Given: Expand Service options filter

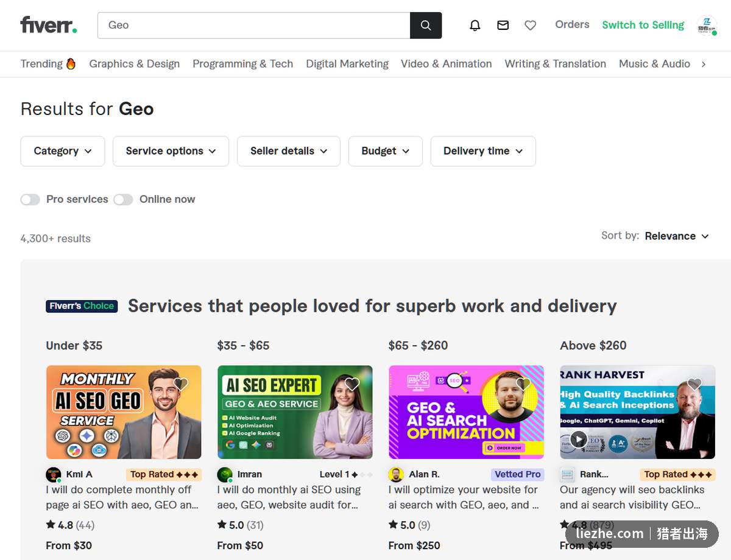Looking at the screenshot, I should (x=171, y=151).
